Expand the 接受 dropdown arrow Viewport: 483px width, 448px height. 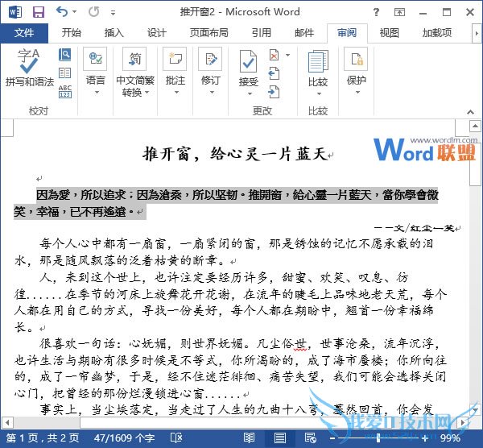click(250, 93)
